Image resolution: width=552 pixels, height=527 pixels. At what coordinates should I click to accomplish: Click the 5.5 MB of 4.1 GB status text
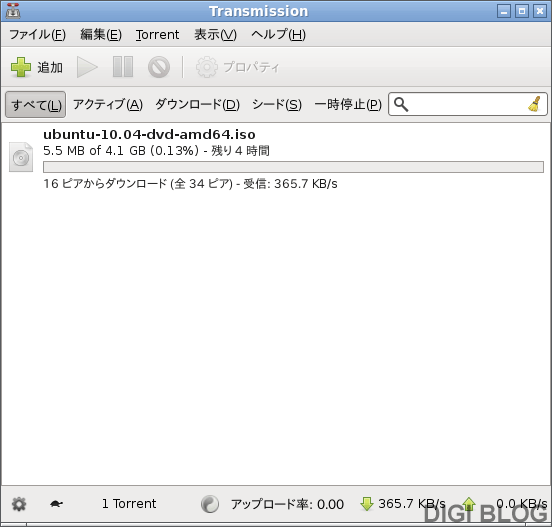tap(157, 151)
